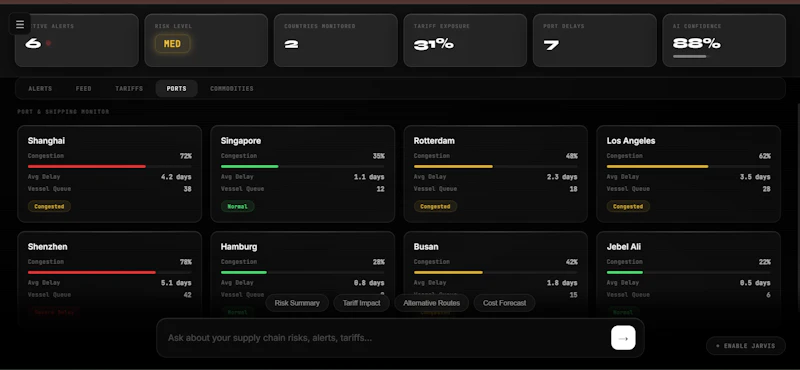Click Los Angeles's Congested status badge
This screenshot has height=370, width=800.
(628, 207)
